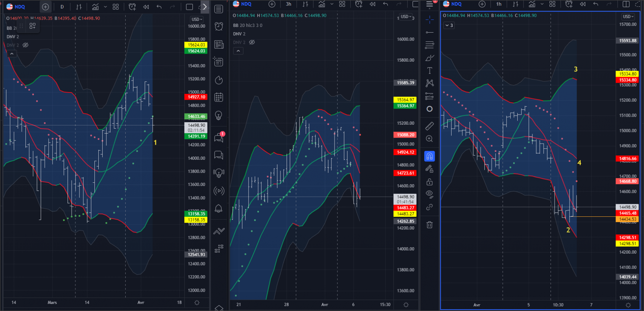Click the orange 14434.53 price line label
The width and height of the screenshot is (644, 311).
pyautogui.click(x=628, y=219)
